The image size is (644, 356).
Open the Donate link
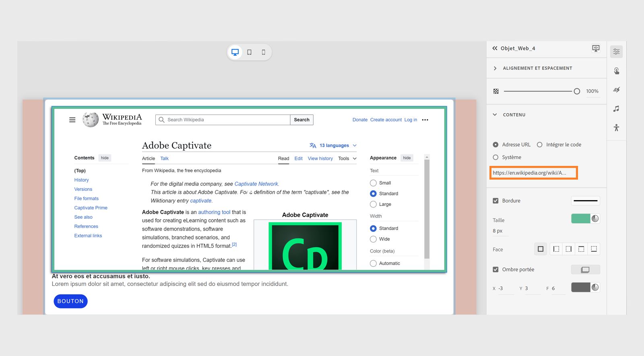[360, 120]
